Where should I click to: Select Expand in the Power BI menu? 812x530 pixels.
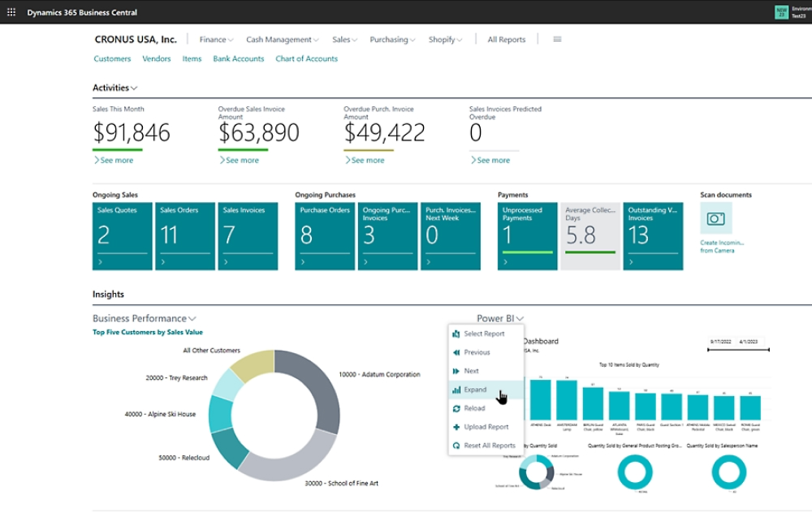point(475,390)
